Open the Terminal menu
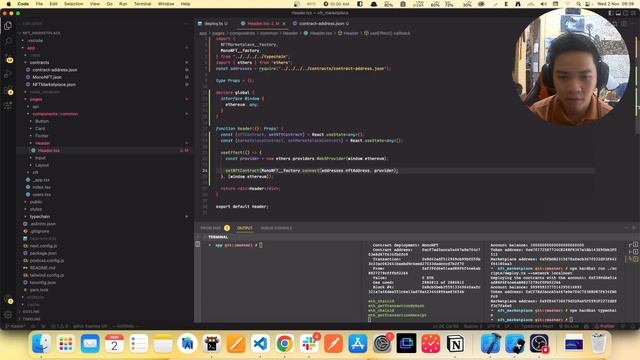 click(142, 4)
